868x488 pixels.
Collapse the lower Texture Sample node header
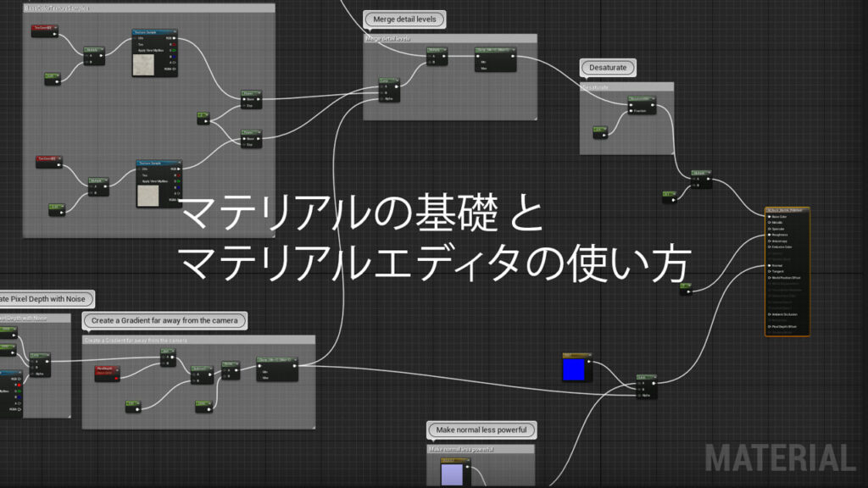pyautogui.click(x=179, y=162)
